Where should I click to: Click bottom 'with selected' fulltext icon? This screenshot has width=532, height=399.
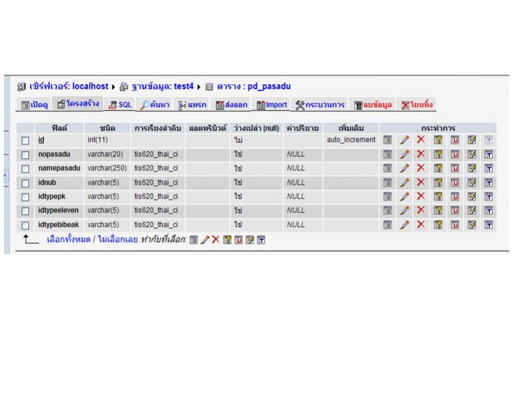pyautogui.click(x=261, y=240)
